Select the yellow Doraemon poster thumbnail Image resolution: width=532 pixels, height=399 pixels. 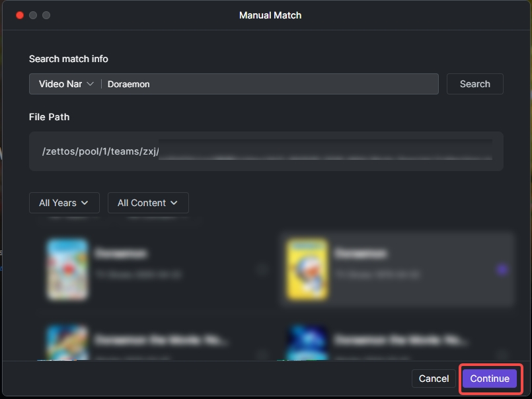click(307, 269)
